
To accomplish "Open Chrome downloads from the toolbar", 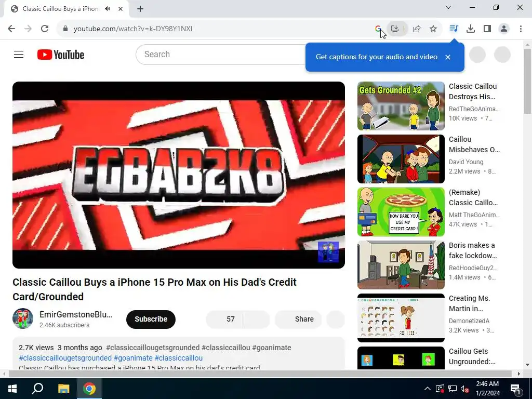I will pyautogui.click(x=471, y=29).
